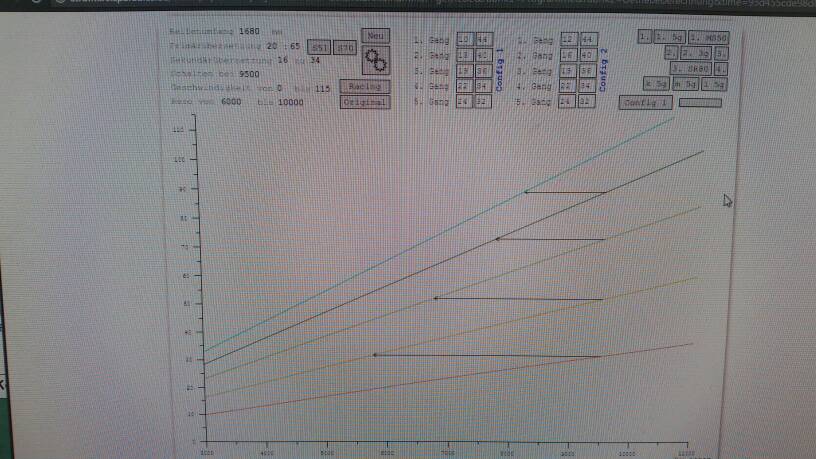
Task: Click the top shift marker on cyan line
Action: [x=526, y=192]
